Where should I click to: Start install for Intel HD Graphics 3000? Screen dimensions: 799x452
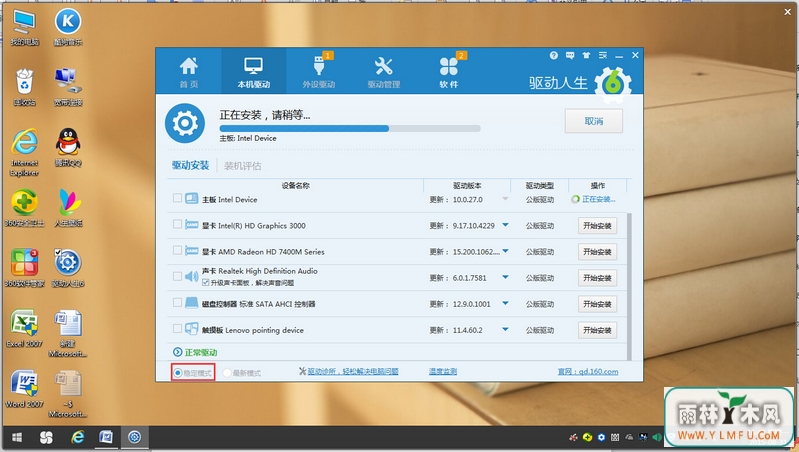(x=597, y=226)
